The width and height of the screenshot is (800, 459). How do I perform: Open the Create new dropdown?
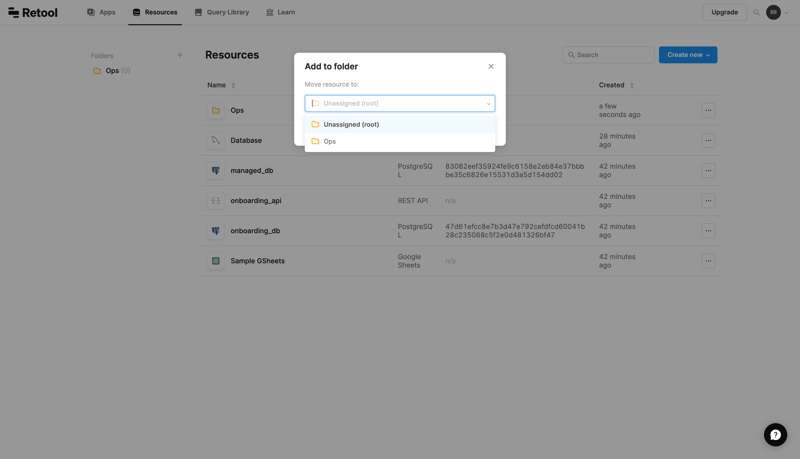(x=688, y=55)
